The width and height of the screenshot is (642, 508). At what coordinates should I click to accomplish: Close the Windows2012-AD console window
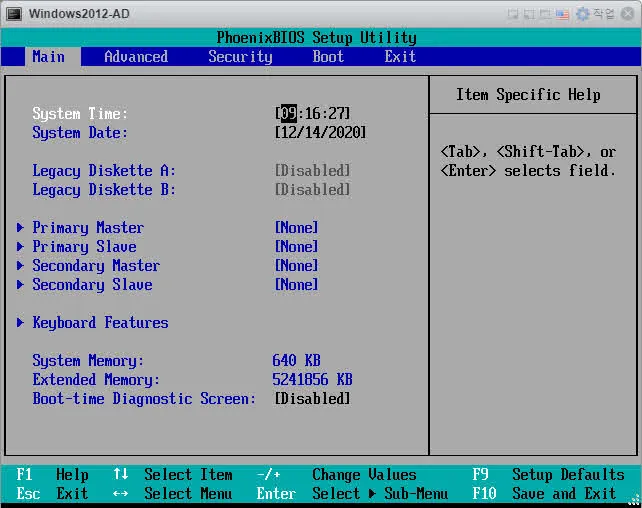[x=627, y=14]
